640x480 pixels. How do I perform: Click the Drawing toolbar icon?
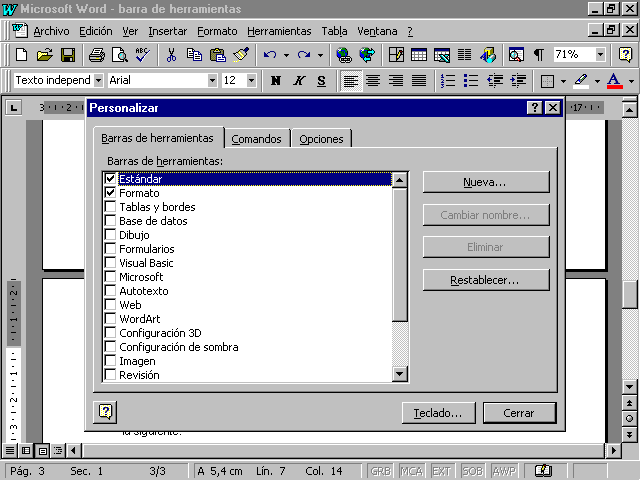488,54
